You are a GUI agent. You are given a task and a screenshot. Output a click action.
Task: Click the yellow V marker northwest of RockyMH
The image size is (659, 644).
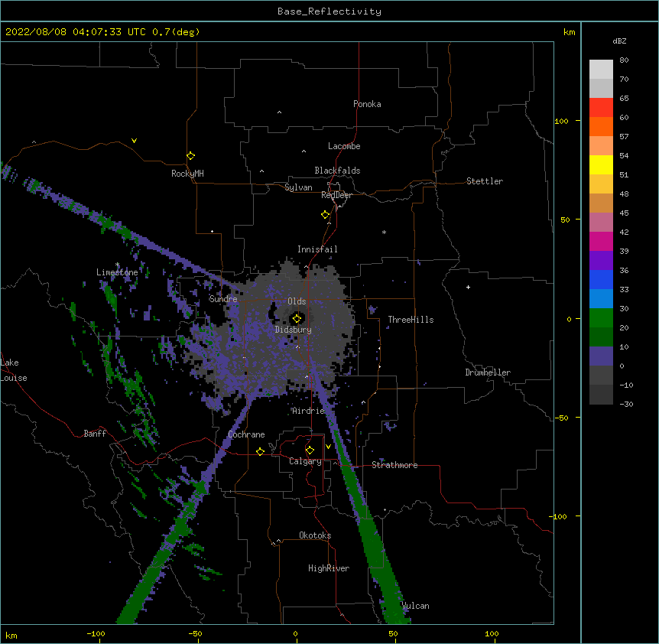[x=134, y=141]
